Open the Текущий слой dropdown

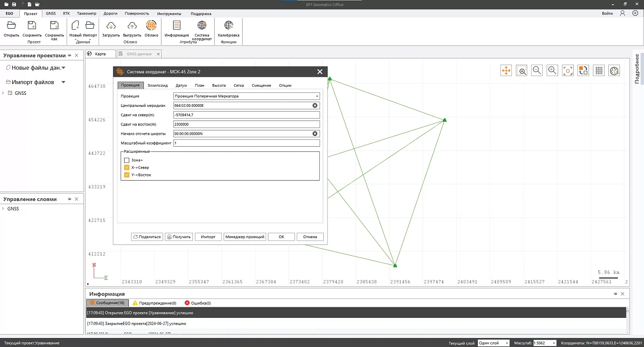pyautogui.click(x=493, y=343)
